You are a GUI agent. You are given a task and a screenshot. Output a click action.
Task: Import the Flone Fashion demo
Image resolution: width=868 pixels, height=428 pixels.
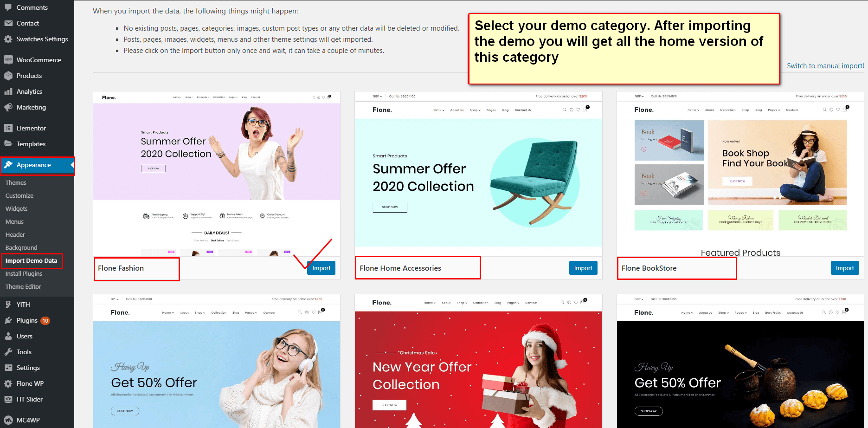(x=321, y=268)
